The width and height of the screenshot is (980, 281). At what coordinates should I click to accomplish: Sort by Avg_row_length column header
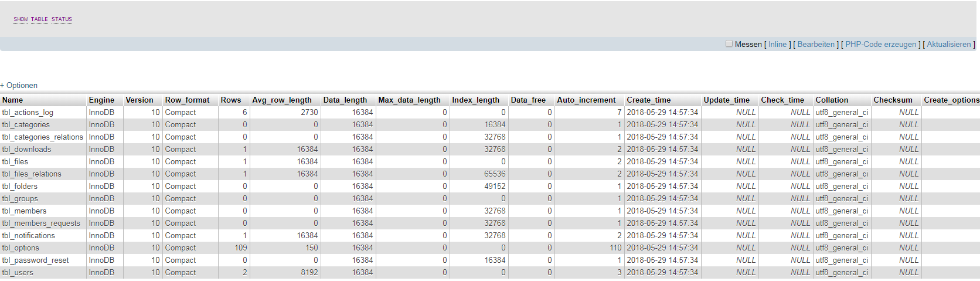[x=282, y=100]
